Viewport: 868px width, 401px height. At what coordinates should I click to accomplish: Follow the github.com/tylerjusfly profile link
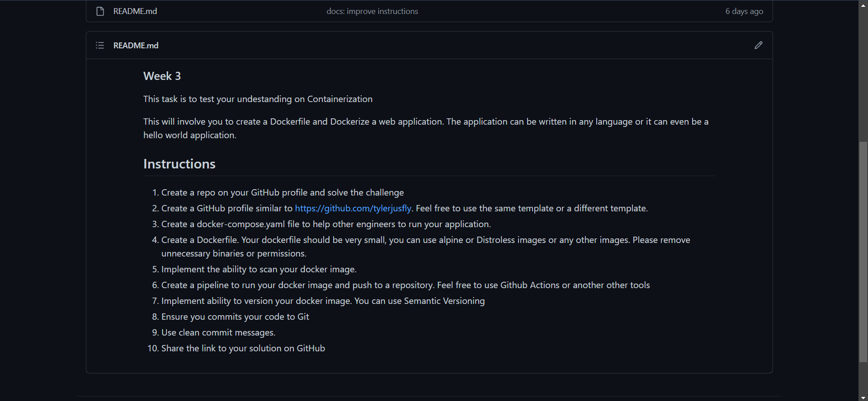coord(353,208)
